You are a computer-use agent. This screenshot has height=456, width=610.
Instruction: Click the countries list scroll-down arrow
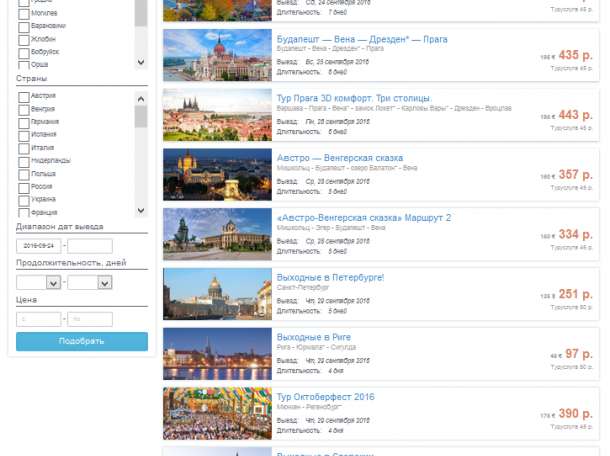[141, 210]
